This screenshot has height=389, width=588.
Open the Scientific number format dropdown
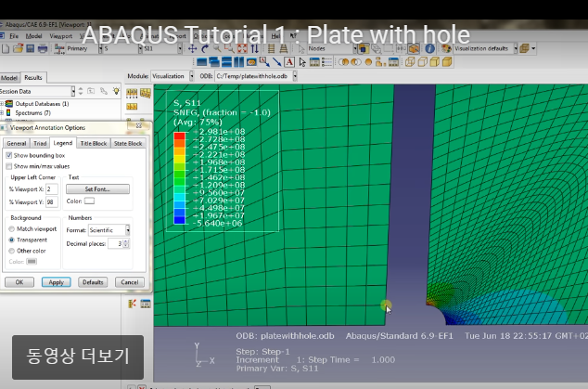128,230
